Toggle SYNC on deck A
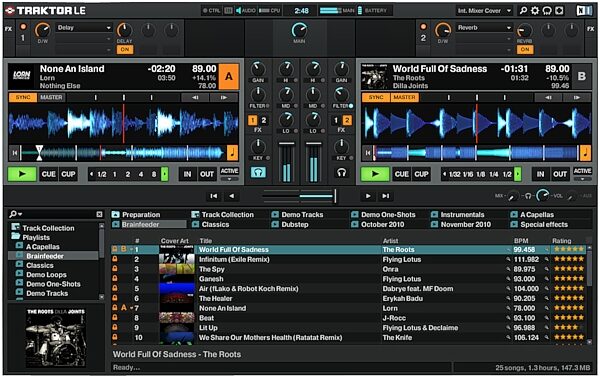This screenshot has height=376, width=600. click(x=23, y=98)
